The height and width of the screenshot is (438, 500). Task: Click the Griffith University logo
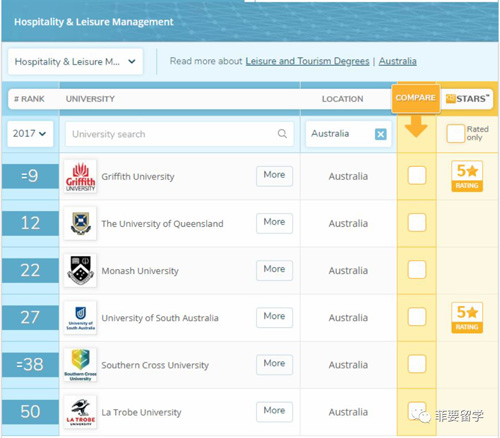(80, 176)
